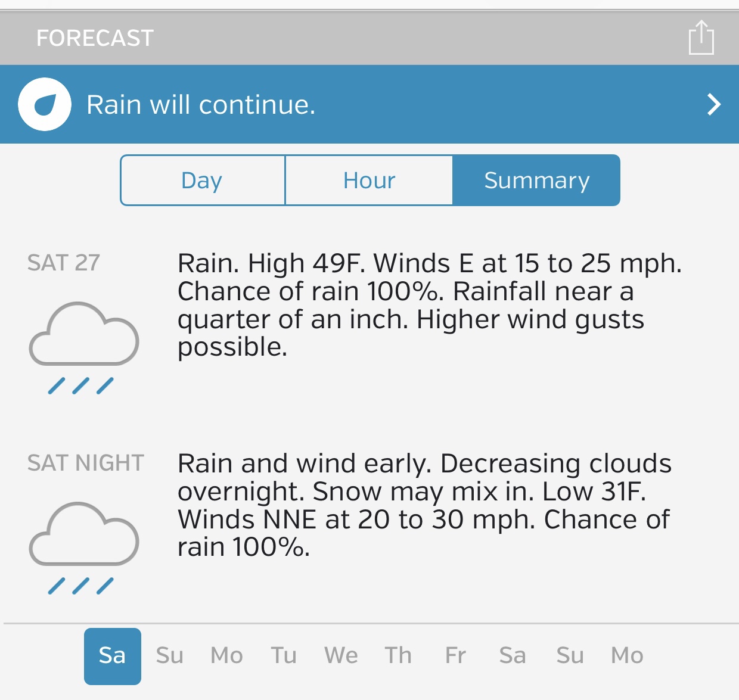Choose the last Mo in day picker
The width and height of the screenshot is (739, 700).
pyautogui.click(x=627, y=655)
